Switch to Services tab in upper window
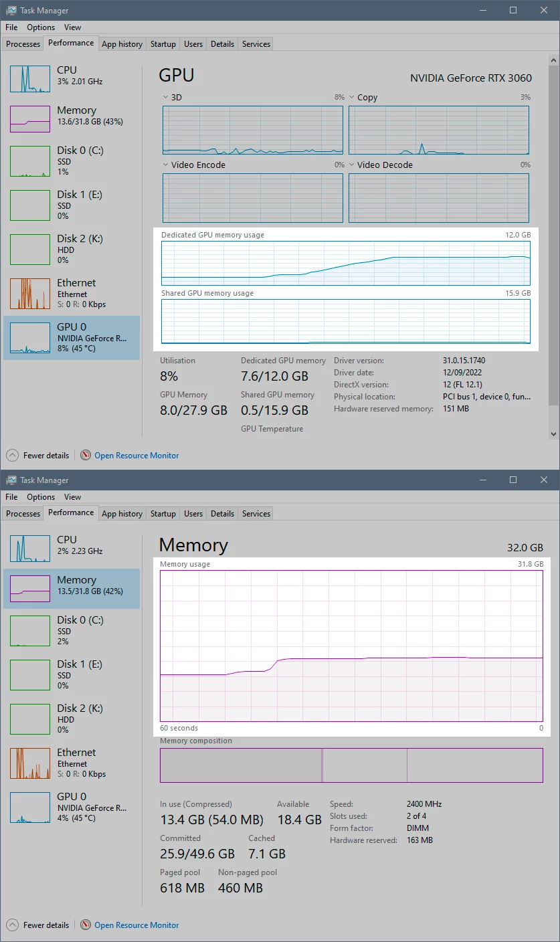This screenshot has height=942, width=560. point(256,44)
